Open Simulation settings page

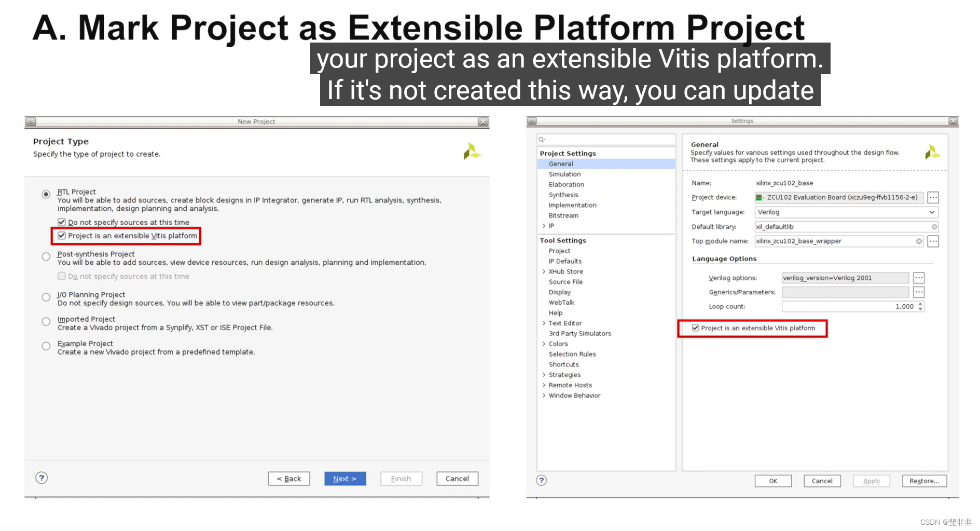564,174
